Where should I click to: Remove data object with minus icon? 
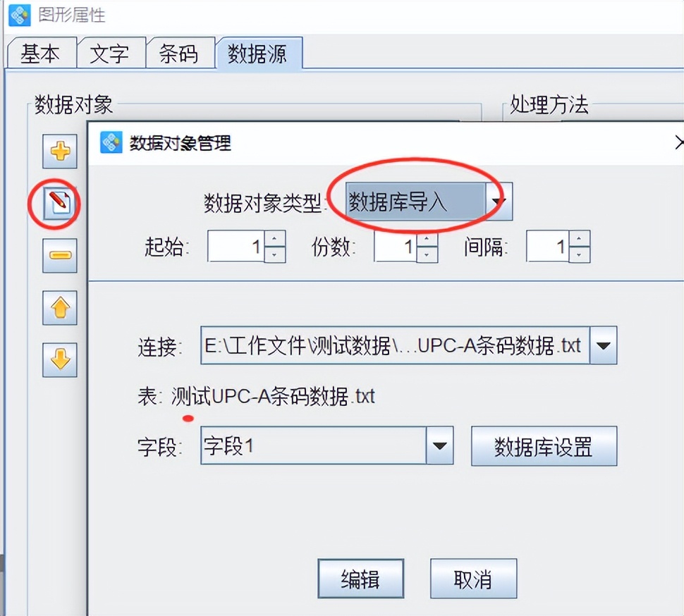point(60,255)
